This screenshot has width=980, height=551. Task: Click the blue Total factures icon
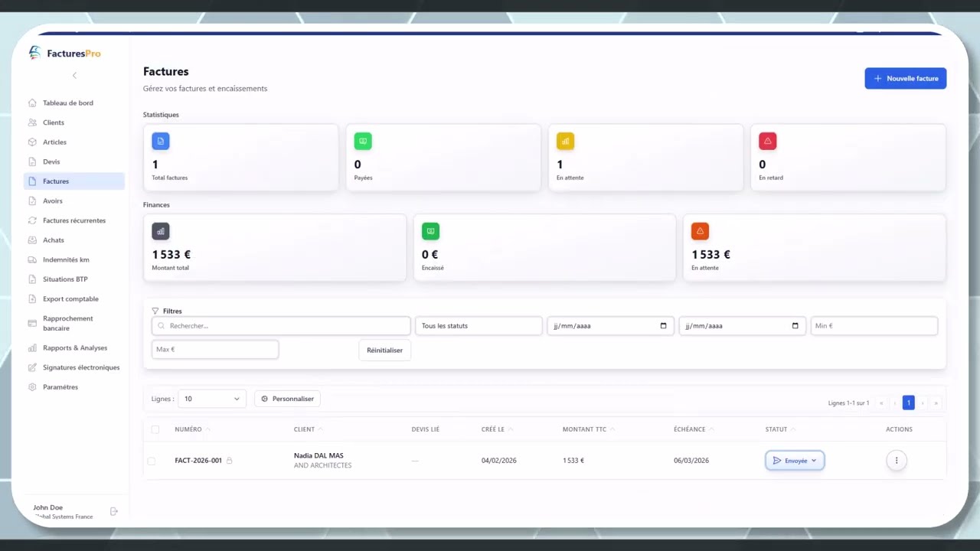pyautogui.click(x=161, y=141)
